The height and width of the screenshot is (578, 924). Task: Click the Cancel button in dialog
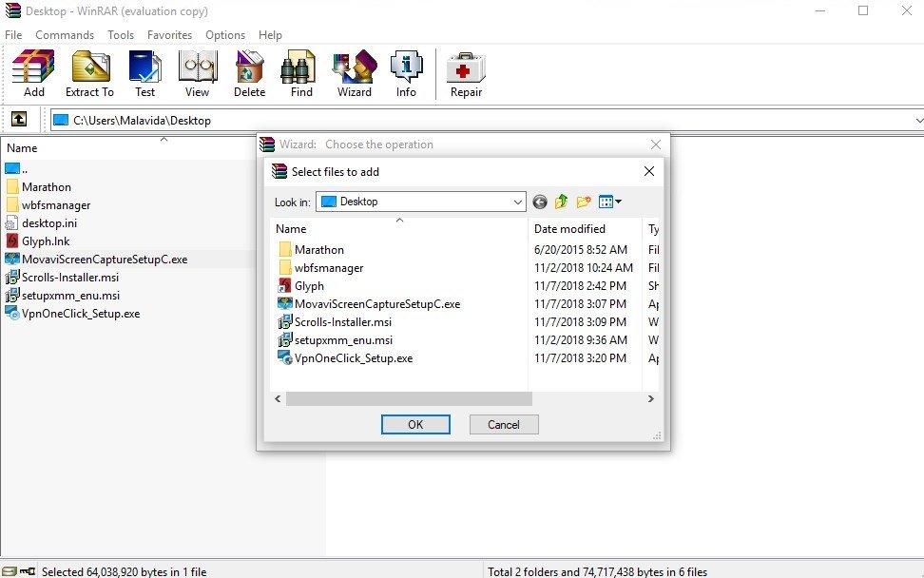point(504,424)
